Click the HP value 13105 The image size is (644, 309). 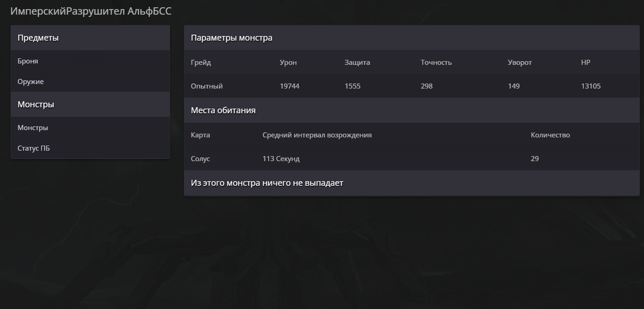(591, 86)
